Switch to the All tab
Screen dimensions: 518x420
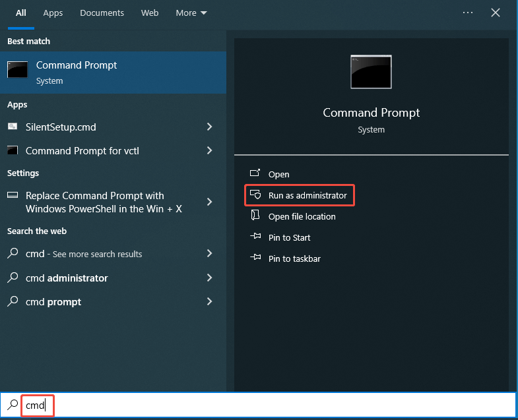tap(21, 13)
